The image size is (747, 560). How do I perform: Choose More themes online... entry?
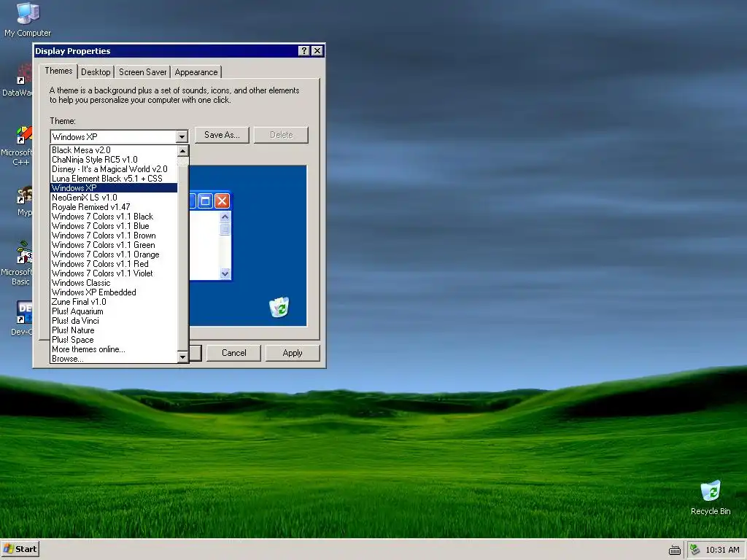[114, 349]
